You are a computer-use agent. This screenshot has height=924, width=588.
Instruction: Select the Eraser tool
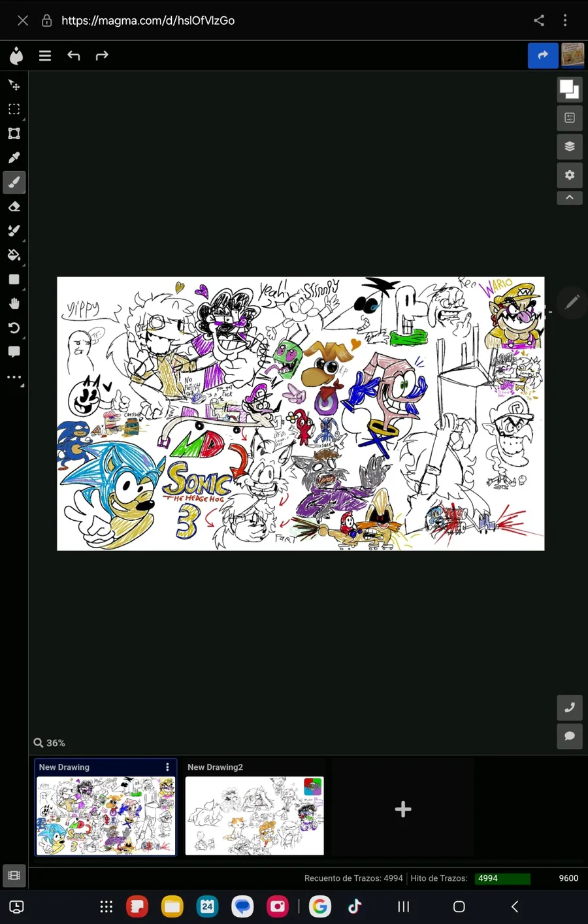pos(14,206)
